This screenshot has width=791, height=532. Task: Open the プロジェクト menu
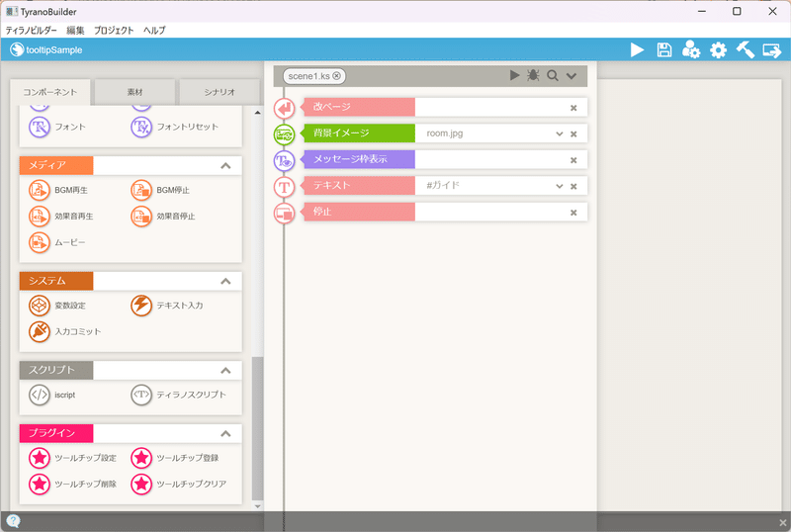pyautogui.click(x=114, y=31)
